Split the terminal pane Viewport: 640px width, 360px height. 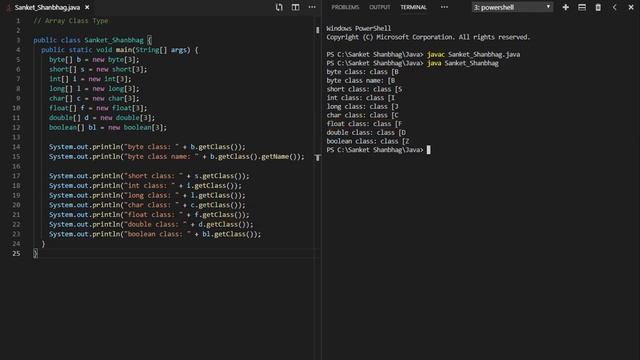pyautogui.click(x=582, y=7)
